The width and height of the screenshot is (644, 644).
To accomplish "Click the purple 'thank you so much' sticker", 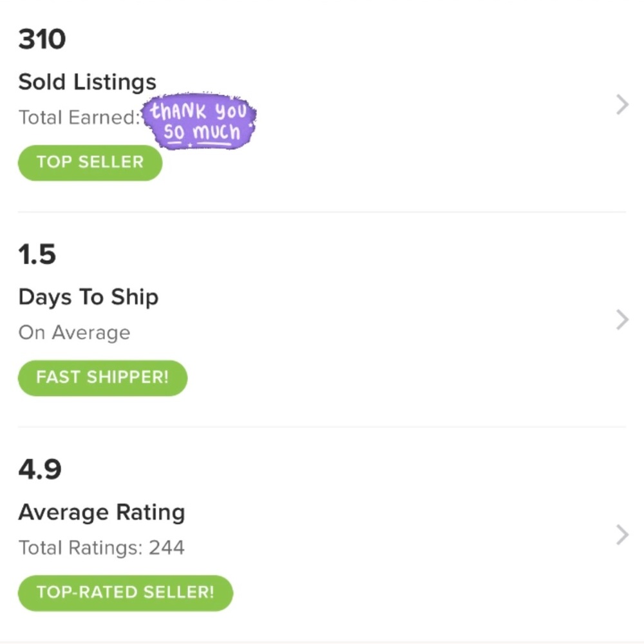I will point(199,121).
